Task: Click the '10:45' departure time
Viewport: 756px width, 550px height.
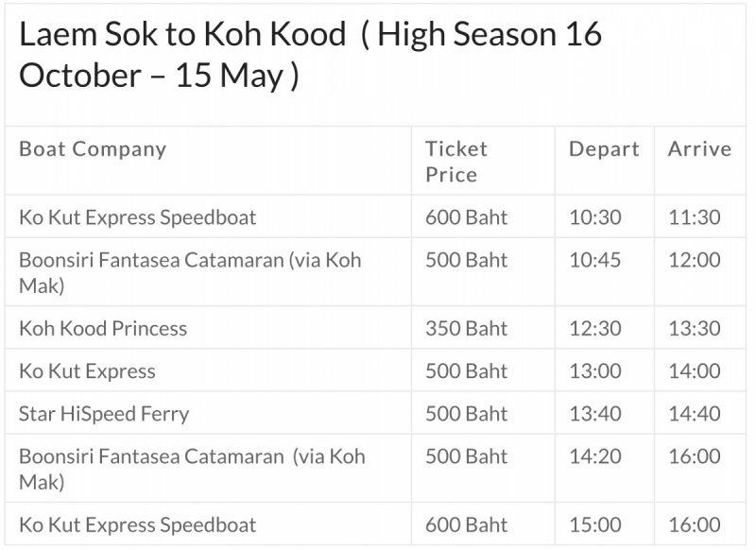Action: [595, 260]
